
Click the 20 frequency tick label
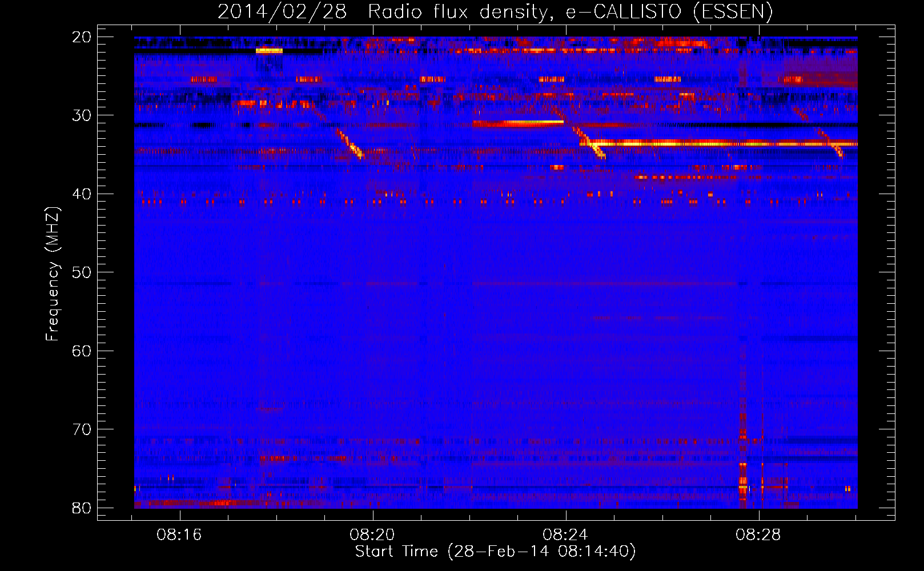[x=82, y=37]
